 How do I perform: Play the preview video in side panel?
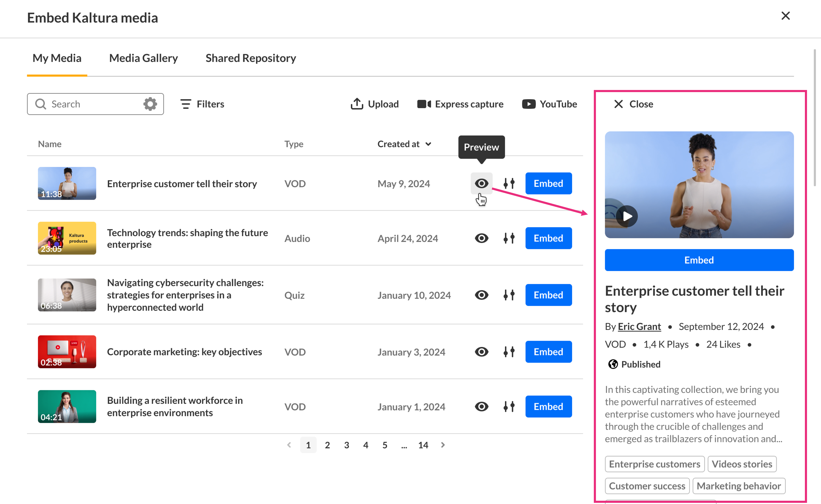pos(626,217)
